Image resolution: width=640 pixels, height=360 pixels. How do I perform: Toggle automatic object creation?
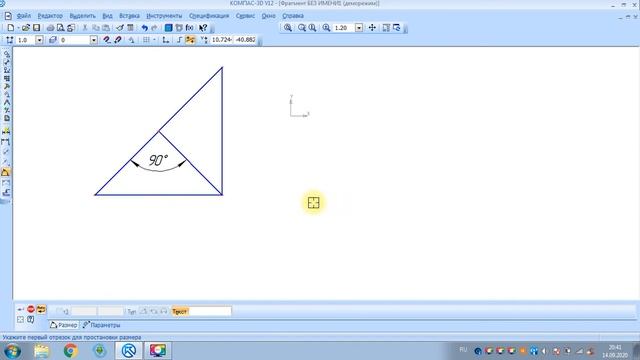41,309
